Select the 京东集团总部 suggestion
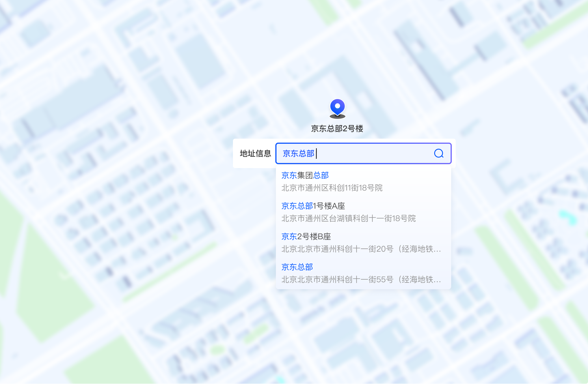Screen dimensions: 588x386 click(305, 175)
